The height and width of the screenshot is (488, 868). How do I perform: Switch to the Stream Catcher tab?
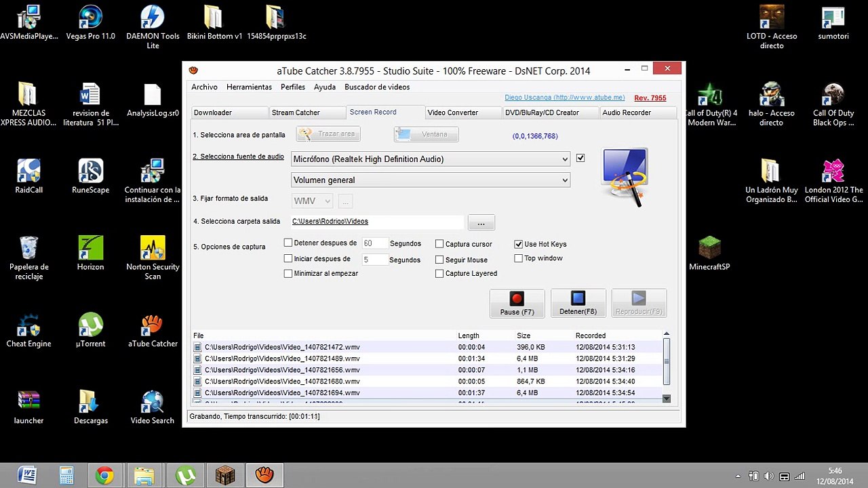tap(307, 113)
